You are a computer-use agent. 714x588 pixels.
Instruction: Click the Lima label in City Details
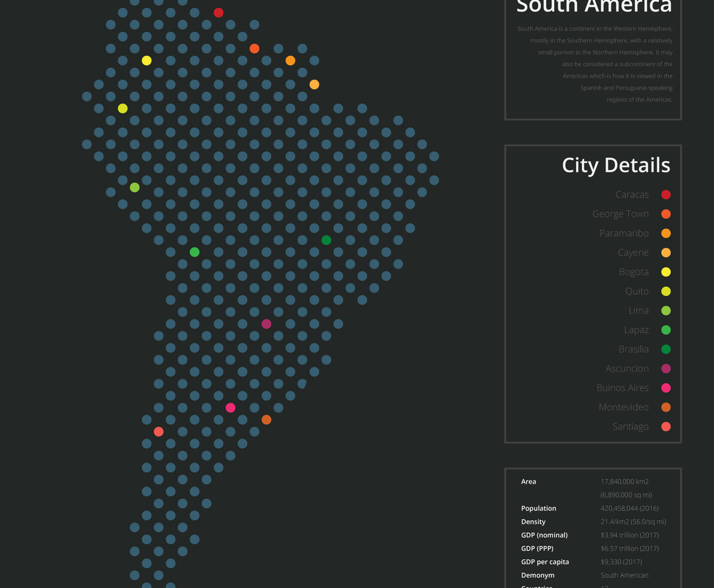click(x=639, y=310)
